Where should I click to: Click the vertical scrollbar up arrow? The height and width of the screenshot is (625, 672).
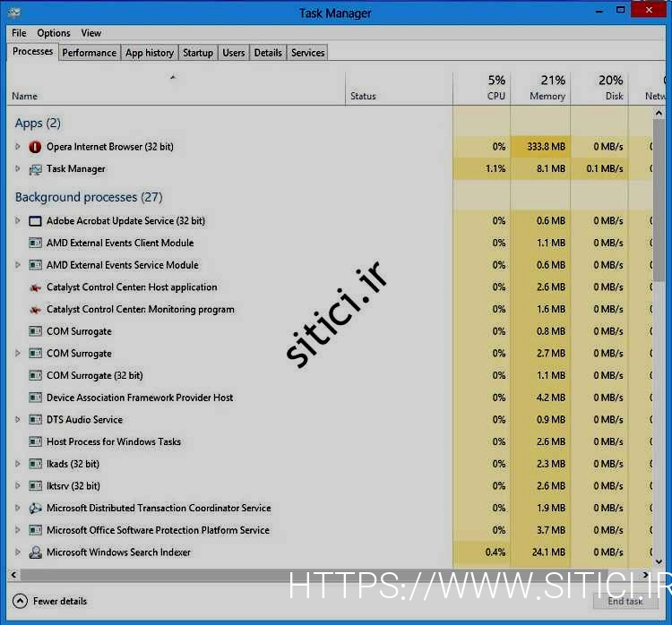pyautogui.click(x=659, y=113)
